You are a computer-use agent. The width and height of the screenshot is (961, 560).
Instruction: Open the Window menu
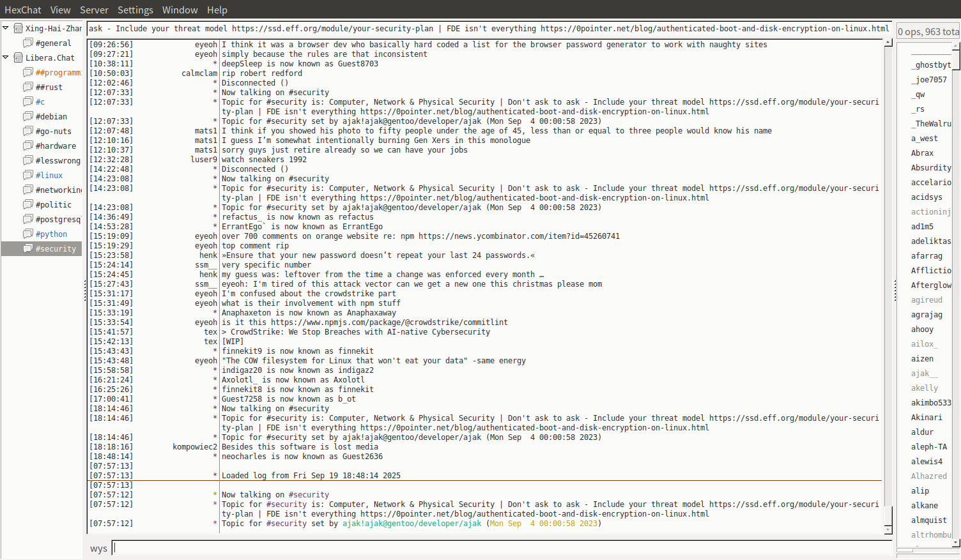180,10
